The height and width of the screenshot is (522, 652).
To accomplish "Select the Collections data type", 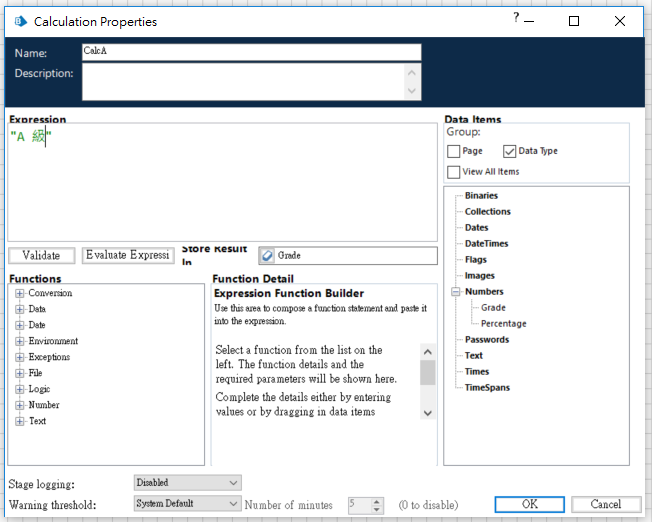I will 487,211.
